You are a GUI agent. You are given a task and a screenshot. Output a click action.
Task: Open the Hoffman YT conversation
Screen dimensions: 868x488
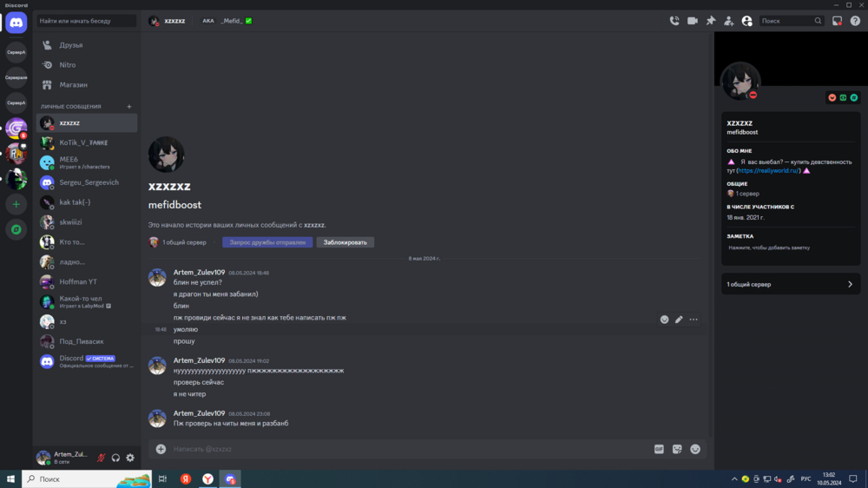click(x=86, y=282)
